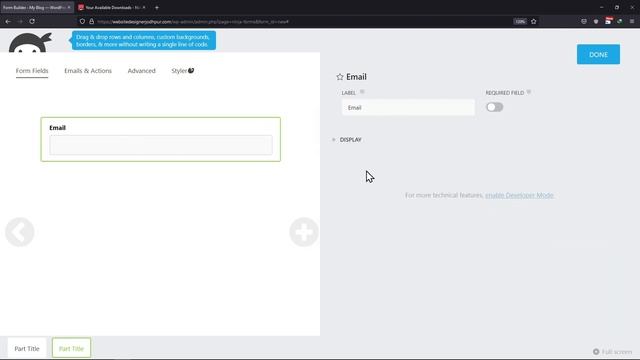The height and width of the screenshot is (360, 640).
Task: Open the Styler tab
Action: click(182, 71)
